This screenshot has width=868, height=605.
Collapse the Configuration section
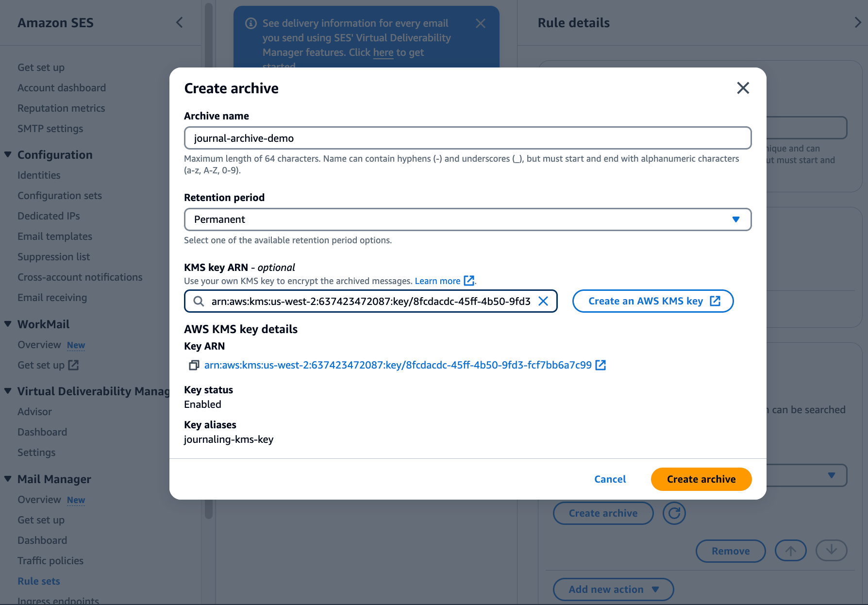coord(7,154)
